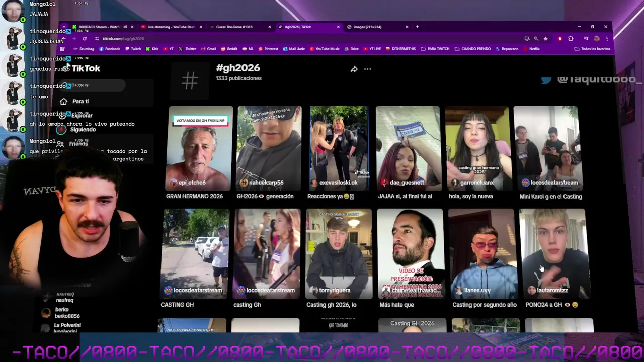
Task: Open the YouTube Music bookmark
Action: (325, 49)
